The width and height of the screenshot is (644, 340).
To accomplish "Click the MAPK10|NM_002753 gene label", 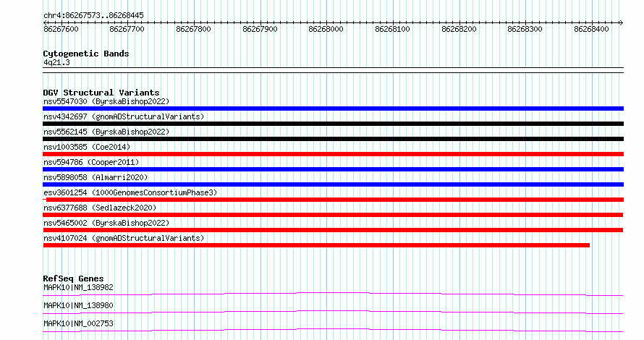I will point(78,323).
